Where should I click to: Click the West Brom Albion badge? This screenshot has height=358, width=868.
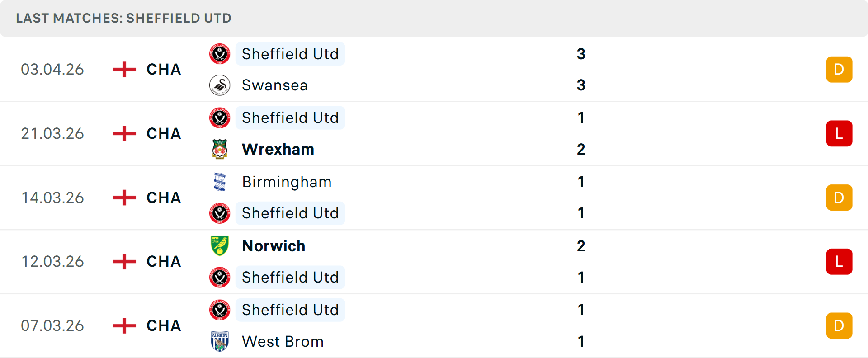click(x=219, y=341)
